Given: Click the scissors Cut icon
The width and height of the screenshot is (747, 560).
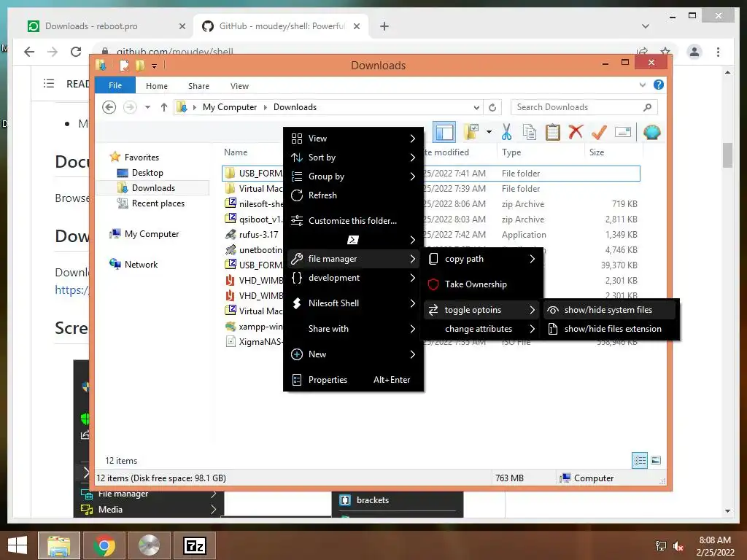Looking at the screenshot, I should tap(506, 133).
